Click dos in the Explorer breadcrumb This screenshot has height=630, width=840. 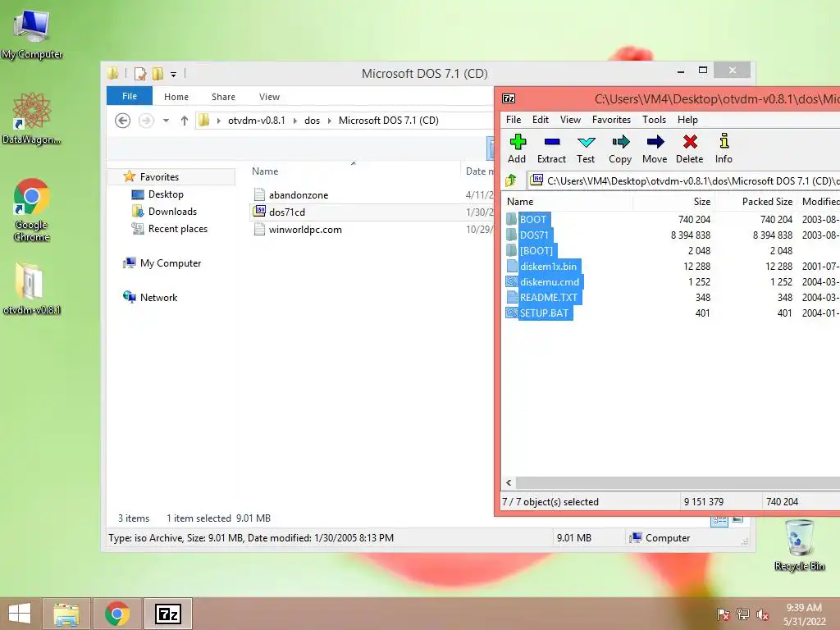point(312,121)
